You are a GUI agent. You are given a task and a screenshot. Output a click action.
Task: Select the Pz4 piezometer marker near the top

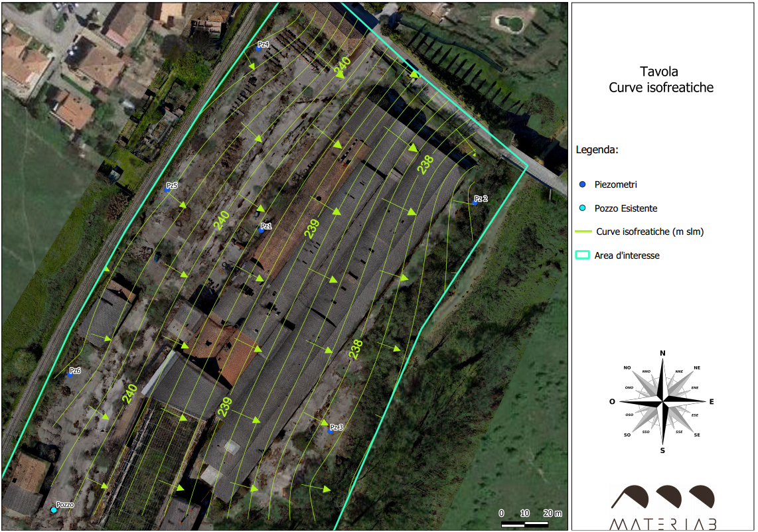[x=260, y=48]
